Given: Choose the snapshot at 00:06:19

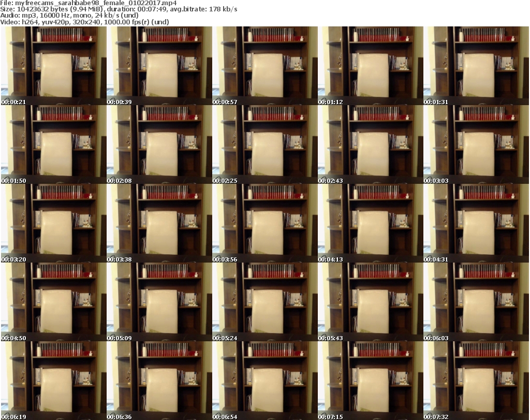Looking at the screenshot, I should click(x=53, y=381).
